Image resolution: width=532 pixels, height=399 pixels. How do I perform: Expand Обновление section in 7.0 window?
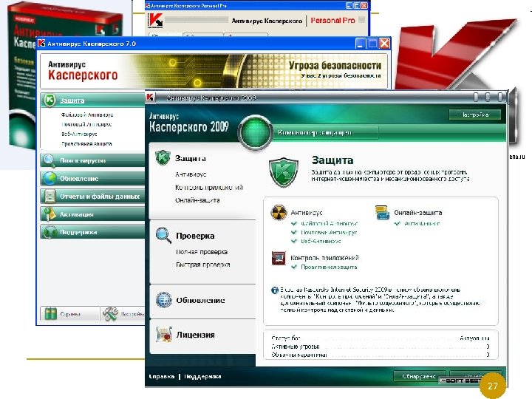tap(93, 179)
